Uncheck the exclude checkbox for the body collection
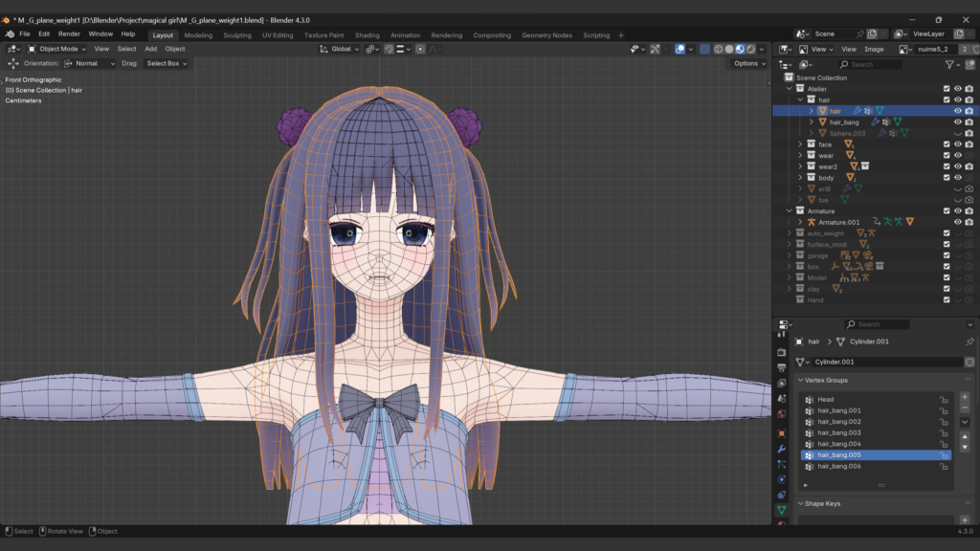Image resolution: width=980 pixels, height=551 pixels. point(947,177)
